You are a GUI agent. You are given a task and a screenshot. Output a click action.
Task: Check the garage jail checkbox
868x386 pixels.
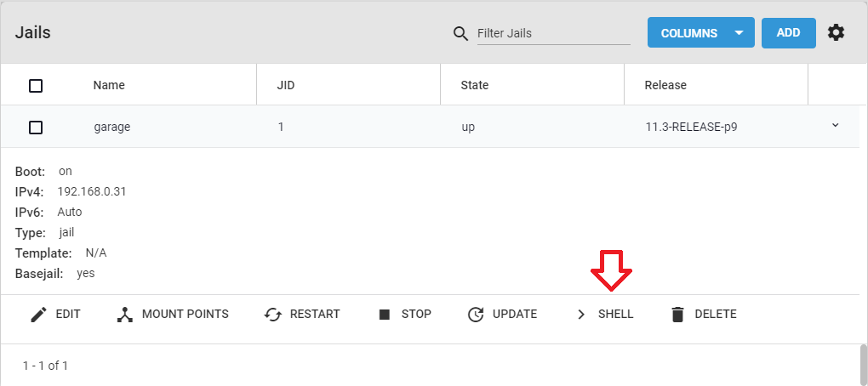pyautogui.click(x=36, y=128)
